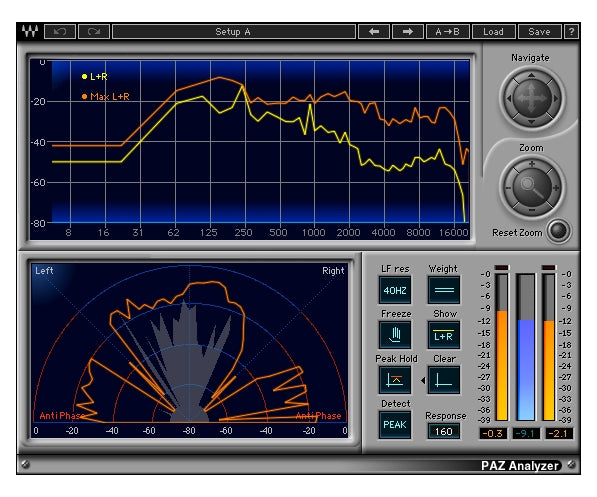Click the 1000 frequency axis label
The width and height of the screenshot is (597, 497).
click(x=314, y=232)
